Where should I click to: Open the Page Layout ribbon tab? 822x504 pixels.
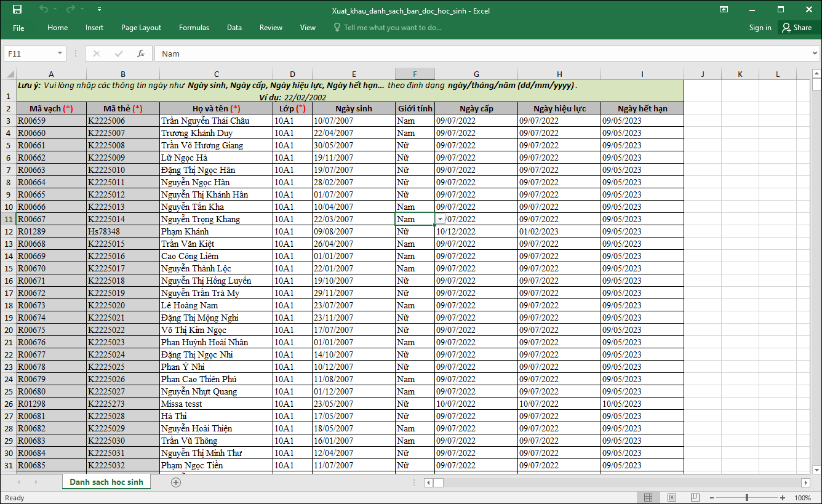(x=141, y=28)
